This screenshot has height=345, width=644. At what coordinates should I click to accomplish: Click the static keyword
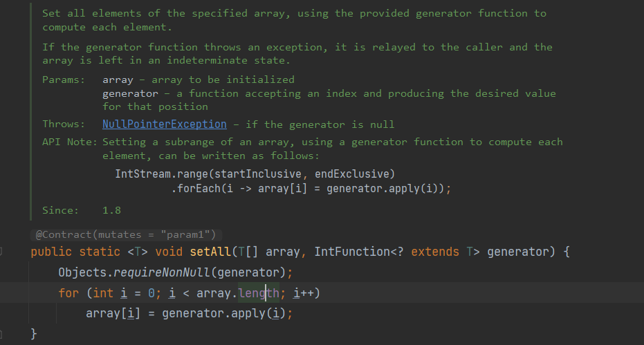(x=99, y=252)
